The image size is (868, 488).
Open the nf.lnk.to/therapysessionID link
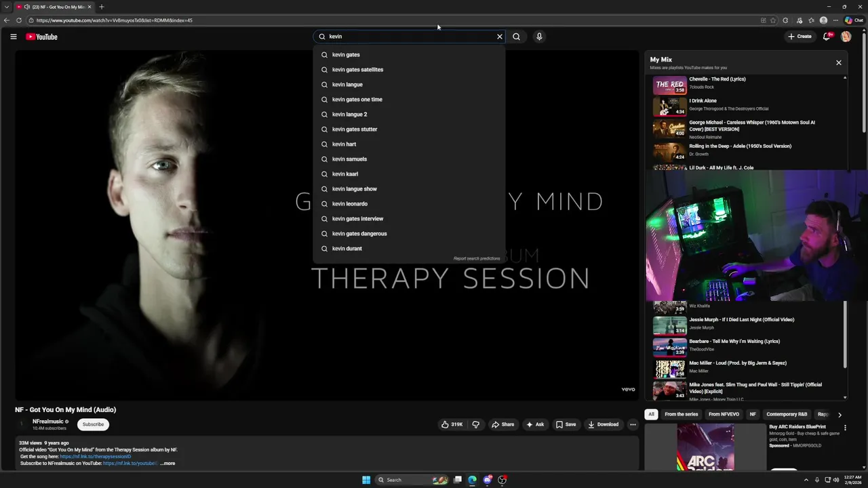[96, 456]
